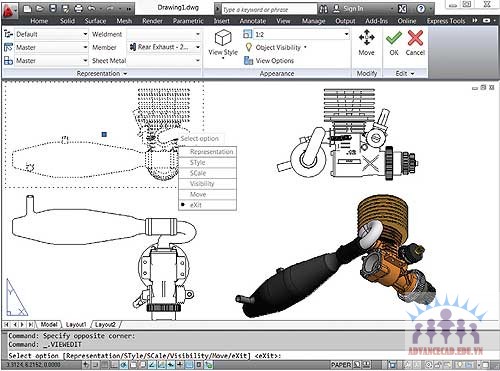Viewport: 500px width, 371px height.
Task: Open the Autodesk Exchange X icon
Action: click(x=402, y=9)
